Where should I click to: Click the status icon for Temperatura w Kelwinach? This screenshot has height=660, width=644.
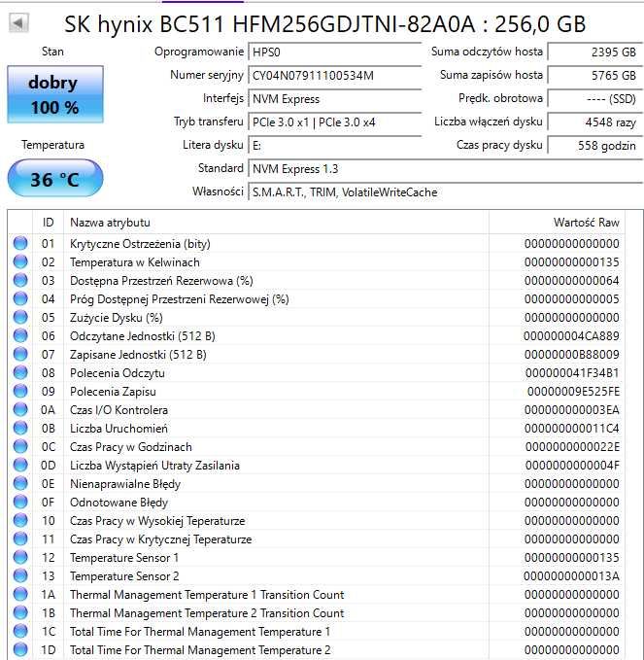[x=20, y=261]
